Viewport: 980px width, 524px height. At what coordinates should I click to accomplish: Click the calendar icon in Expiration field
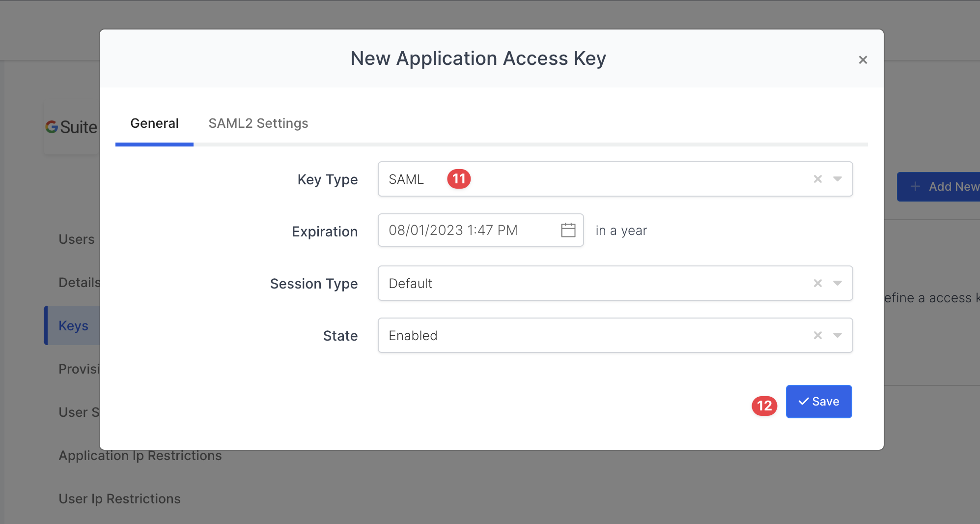point(568,230)
